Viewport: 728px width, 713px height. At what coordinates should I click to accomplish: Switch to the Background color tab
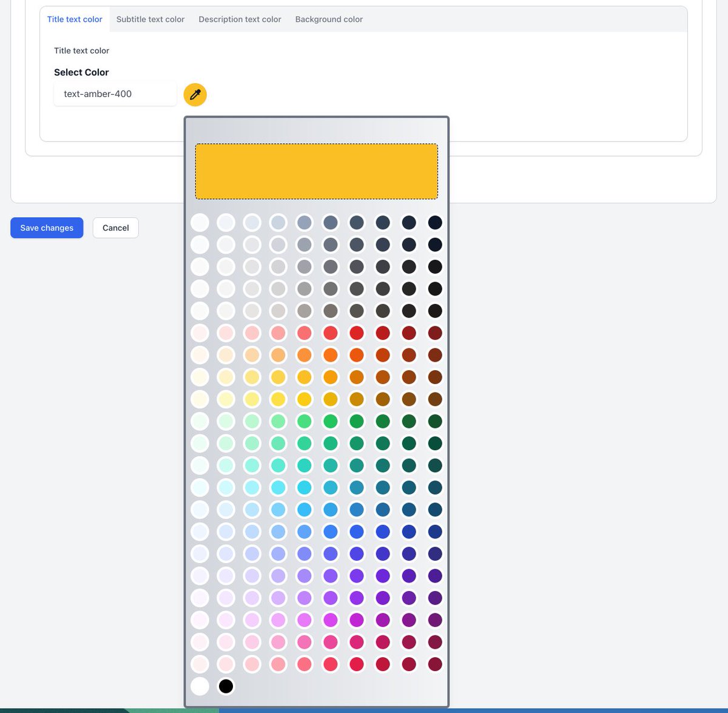click(329, 19)
